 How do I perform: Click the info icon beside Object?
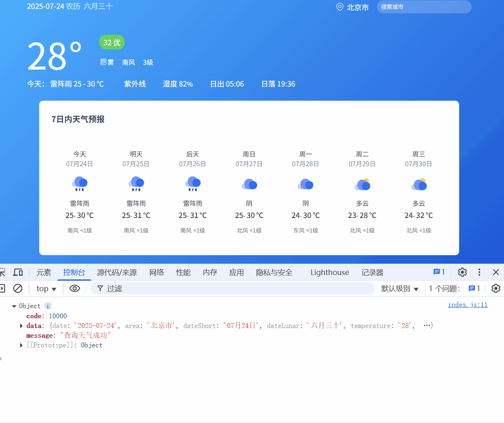pyautogui.click(x=48, y=306)
